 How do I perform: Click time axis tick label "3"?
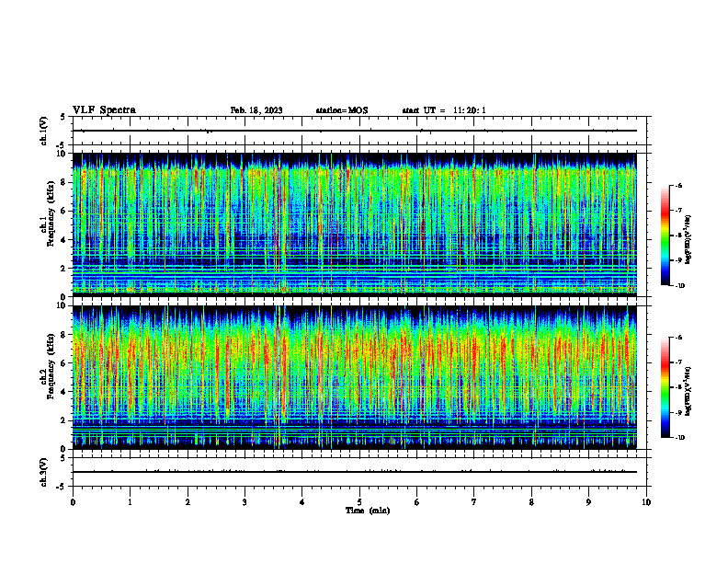pos(245,502)
